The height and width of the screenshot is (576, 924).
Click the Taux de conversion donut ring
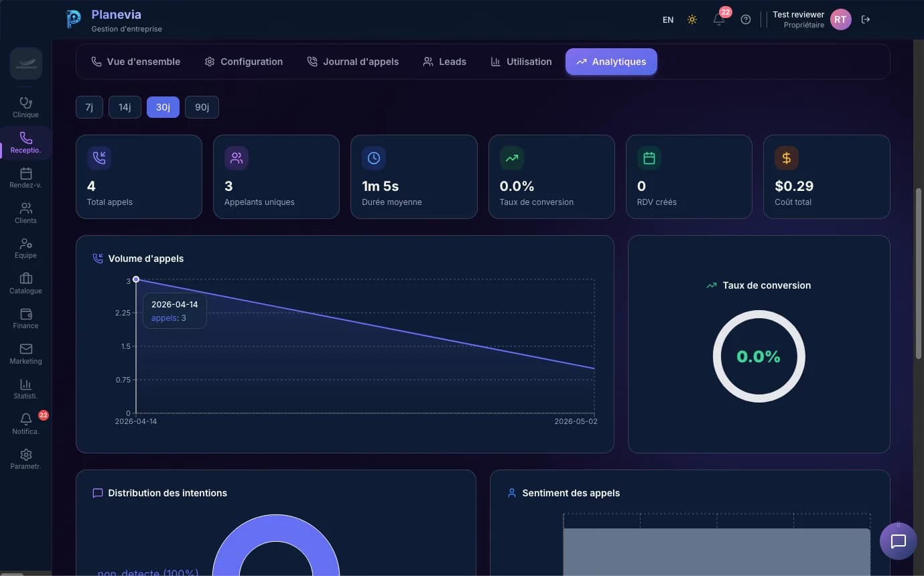tap(758, 356)
